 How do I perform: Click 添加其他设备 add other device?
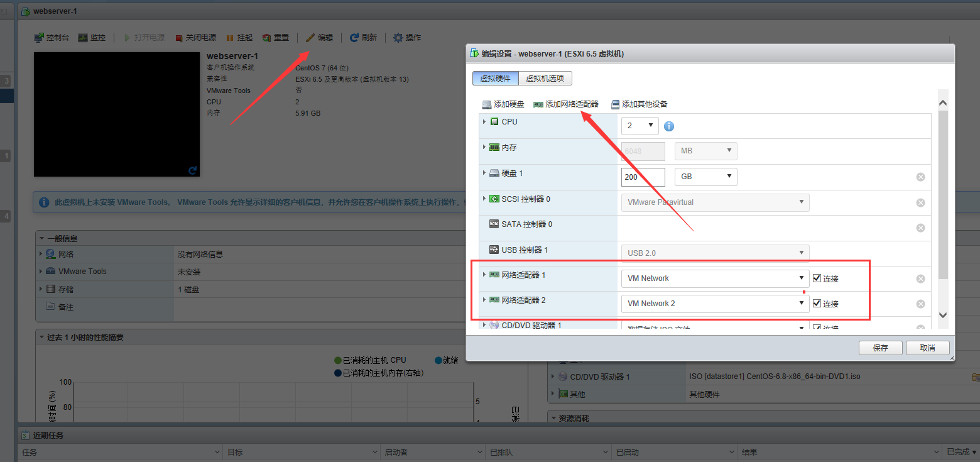tap(639, 104)
